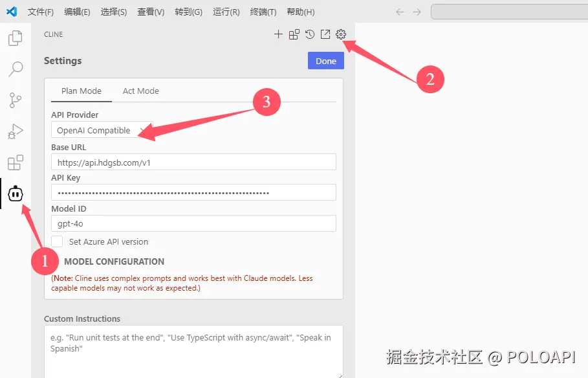Open the API Provider dropdown
588x378 pixels.
pos(102,130)
